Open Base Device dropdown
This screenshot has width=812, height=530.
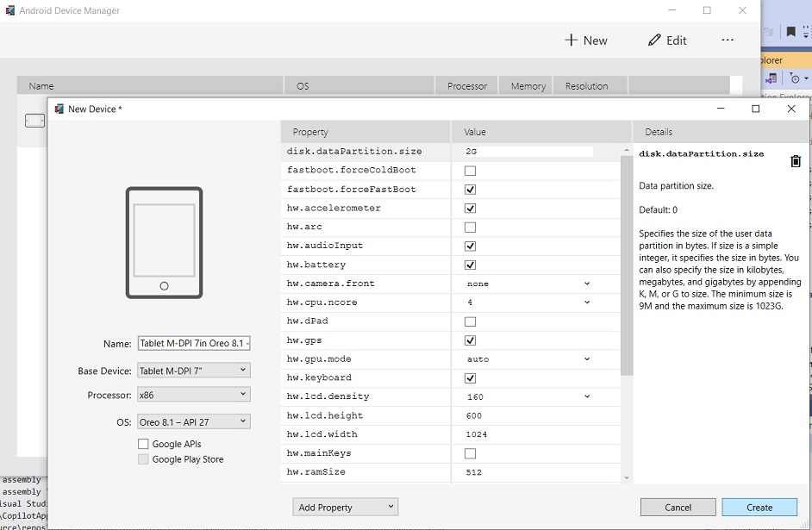pos(194,370)
